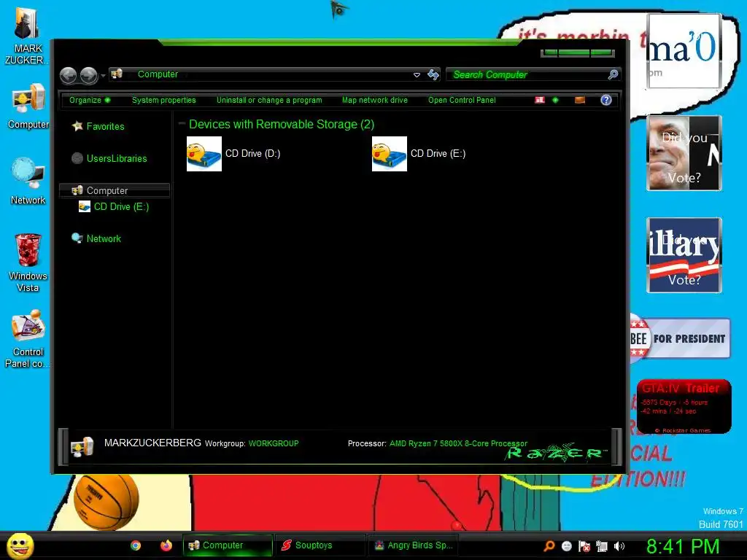Switch to Souptoys taskbar button
Image resolution: width=747 pixels, height=560 pixels.
point(320,545)
